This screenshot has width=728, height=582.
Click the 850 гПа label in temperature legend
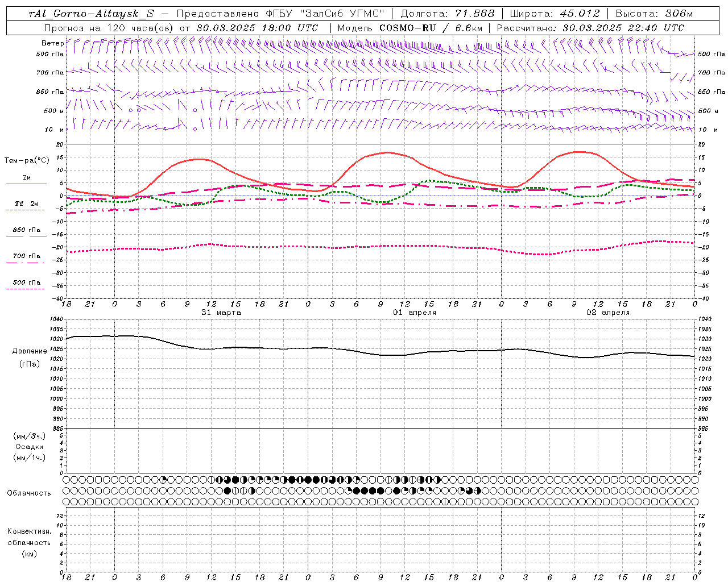coord(27,230)
